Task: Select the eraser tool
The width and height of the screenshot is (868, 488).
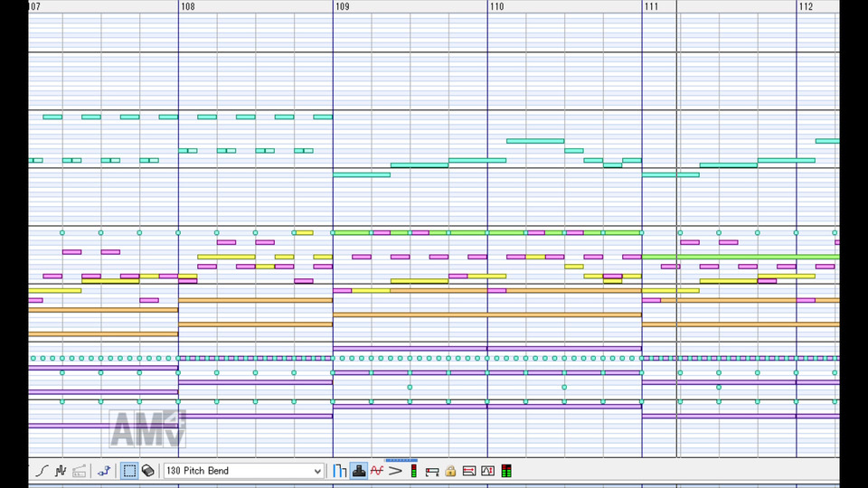Action: 147,471
